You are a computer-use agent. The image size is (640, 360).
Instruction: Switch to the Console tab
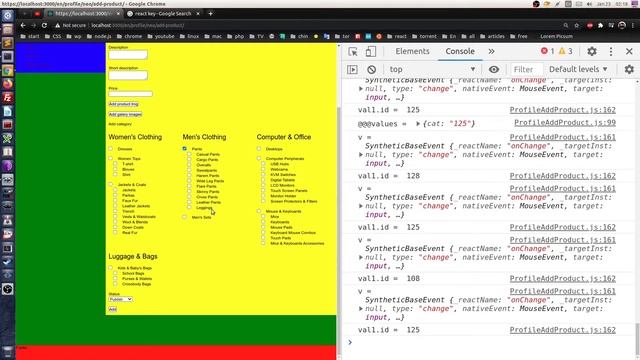point(460,51)
